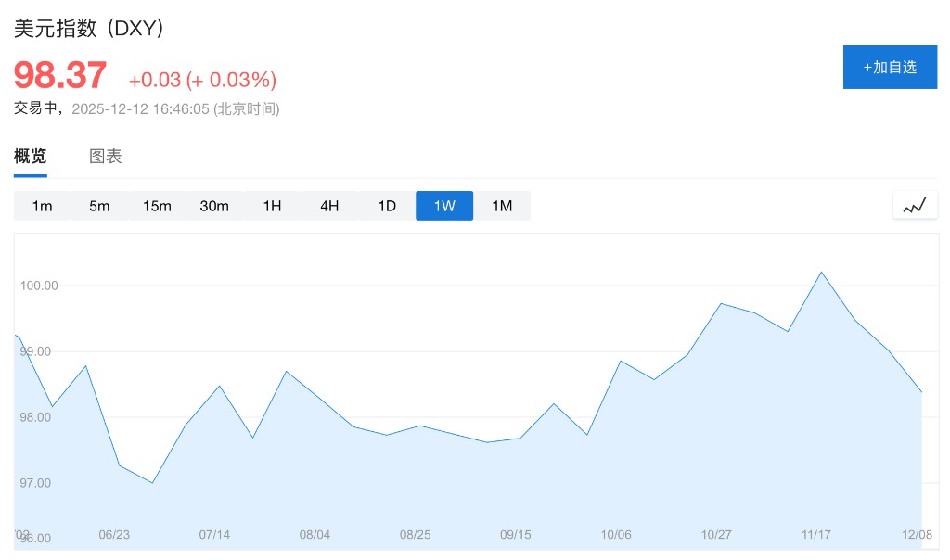Switch to the 1H timeframe

272,206
